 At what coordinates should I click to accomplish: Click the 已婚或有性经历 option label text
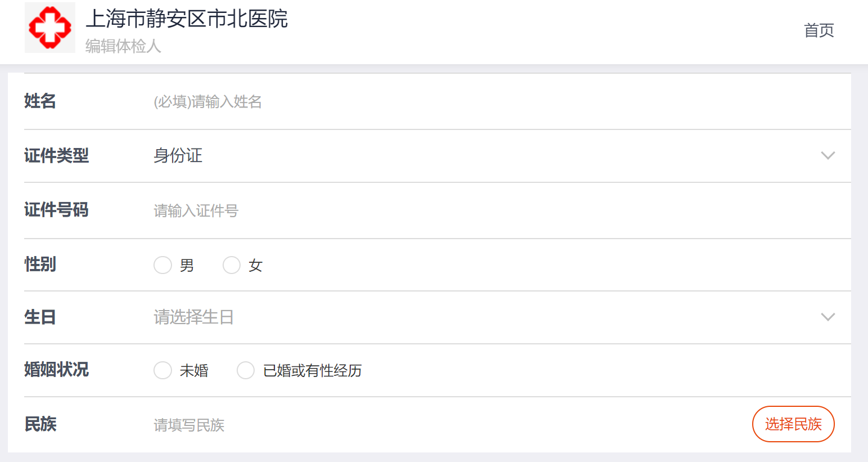click(313, 371)
